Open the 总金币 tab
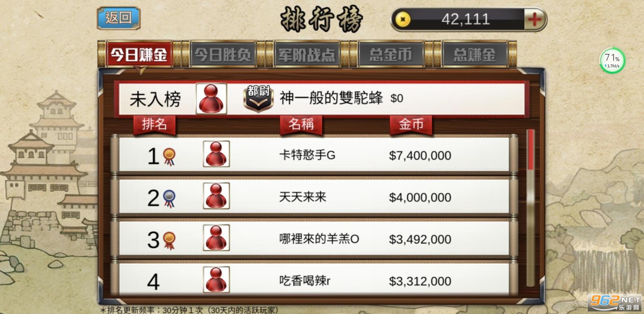This screenshot has height=314, width=644. coord(391,54)
